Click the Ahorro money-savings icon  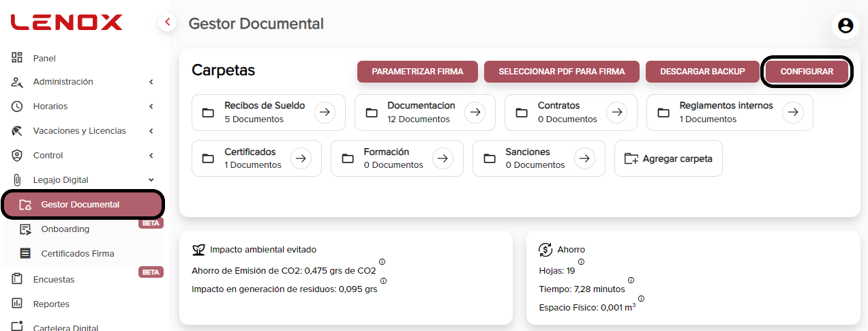point(545,250)
